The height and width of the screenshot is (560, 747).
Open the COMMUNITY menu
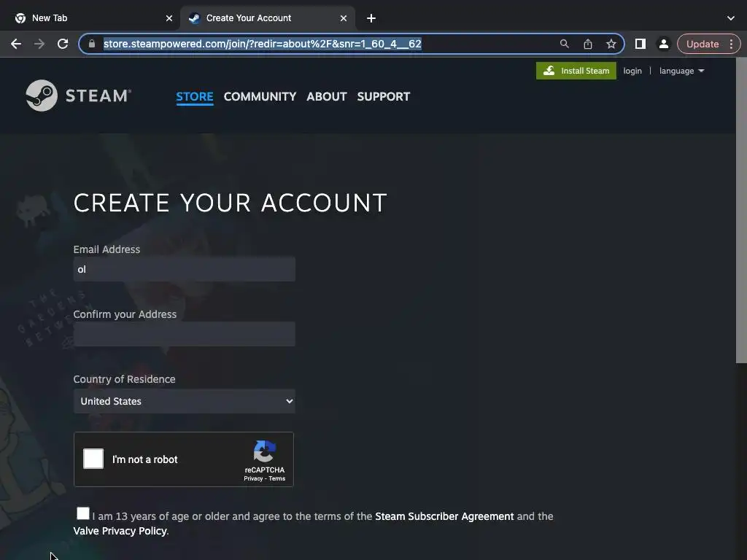point(260,97)
